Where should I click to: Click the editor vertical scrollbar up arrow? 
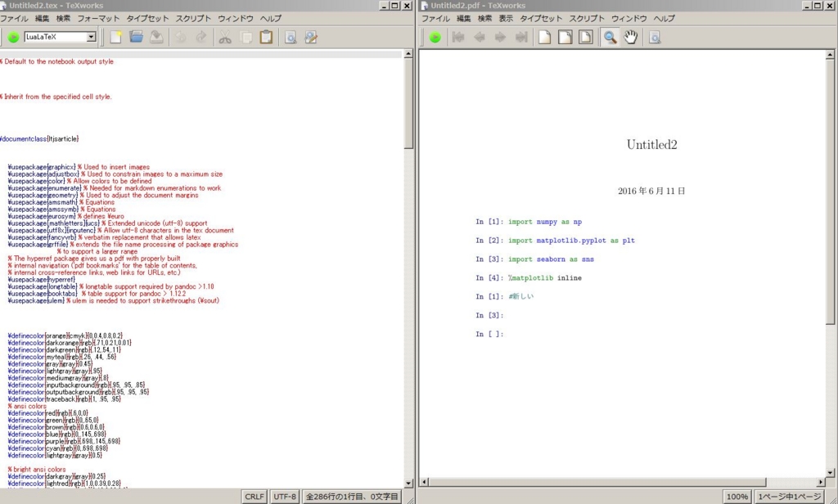click(x=408, y=54)
